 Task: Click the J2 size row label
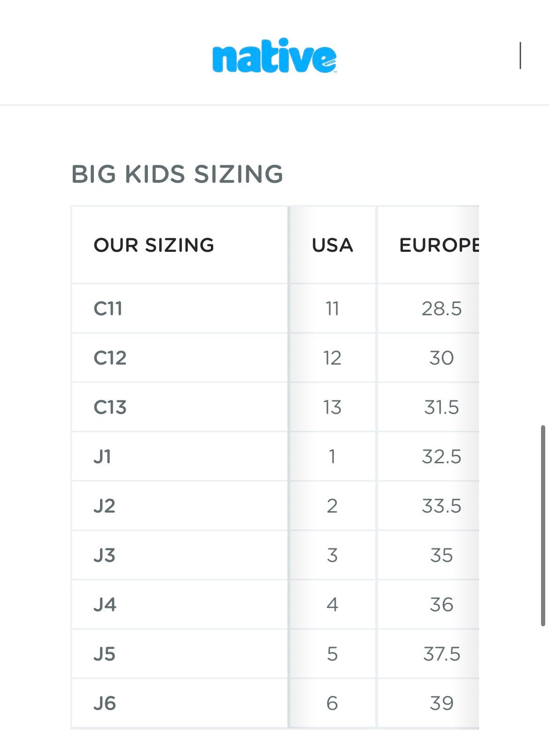(x=104, y=506)
